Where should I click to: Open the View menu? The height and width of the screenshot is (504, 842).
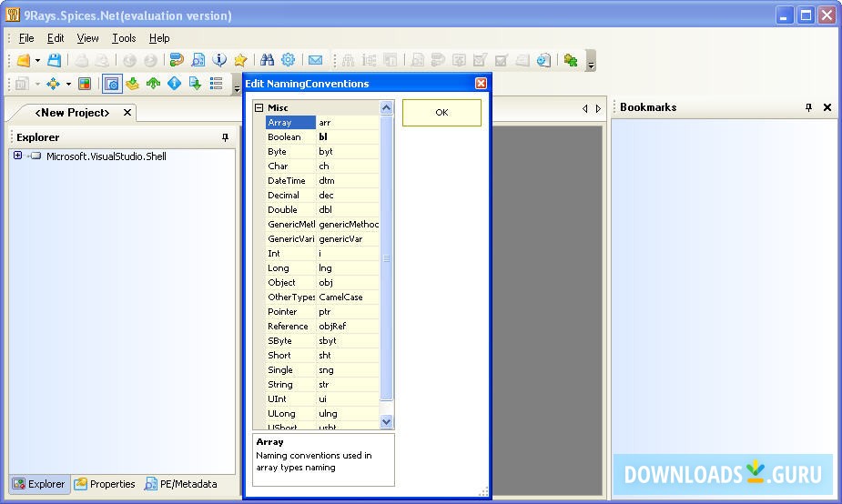(87, 38)
